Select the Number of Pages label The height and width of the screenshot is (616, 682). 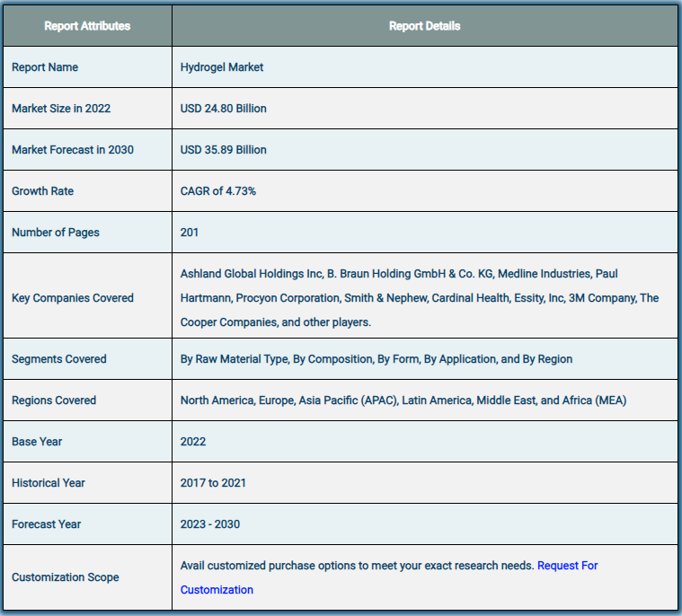pos(56,233)
